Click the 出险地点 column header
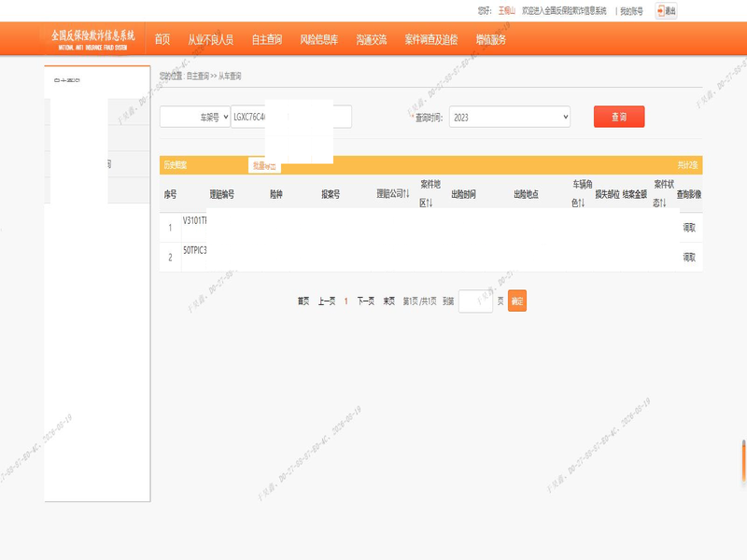 tap(526, 194)
